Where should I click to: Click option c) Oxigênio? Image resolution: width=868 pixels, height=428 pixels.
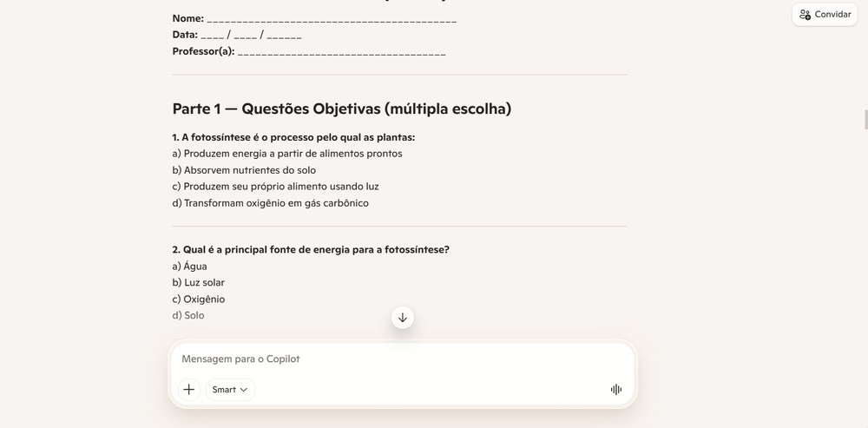point(199,299)
